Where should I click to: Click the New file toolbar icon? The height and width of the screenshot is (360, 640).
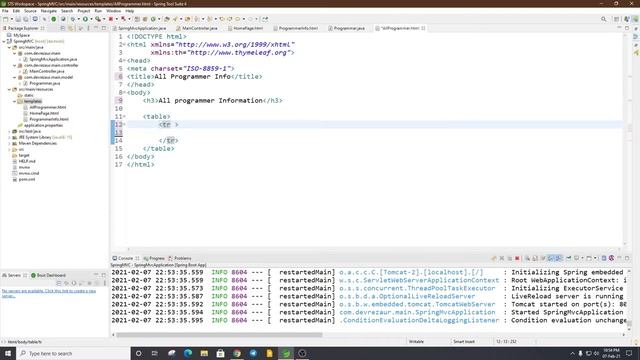6,19
